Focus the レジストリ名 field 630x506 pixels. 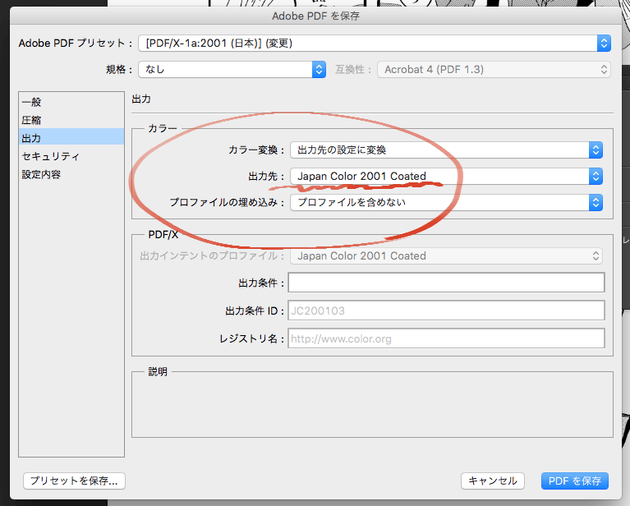(446, 338)
